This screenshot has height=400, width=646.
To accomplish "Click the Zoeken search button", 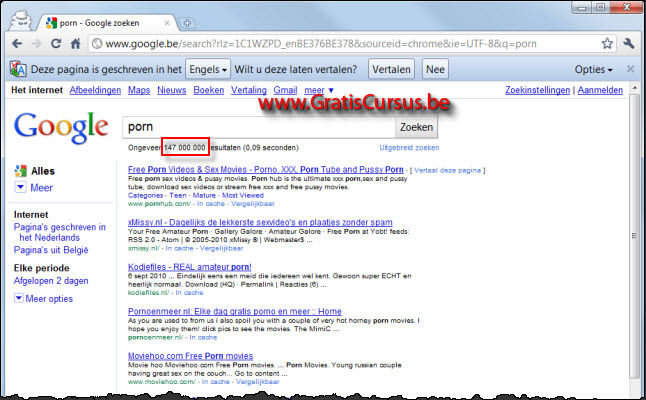I will pyautogui.click(x=416, y=127).
